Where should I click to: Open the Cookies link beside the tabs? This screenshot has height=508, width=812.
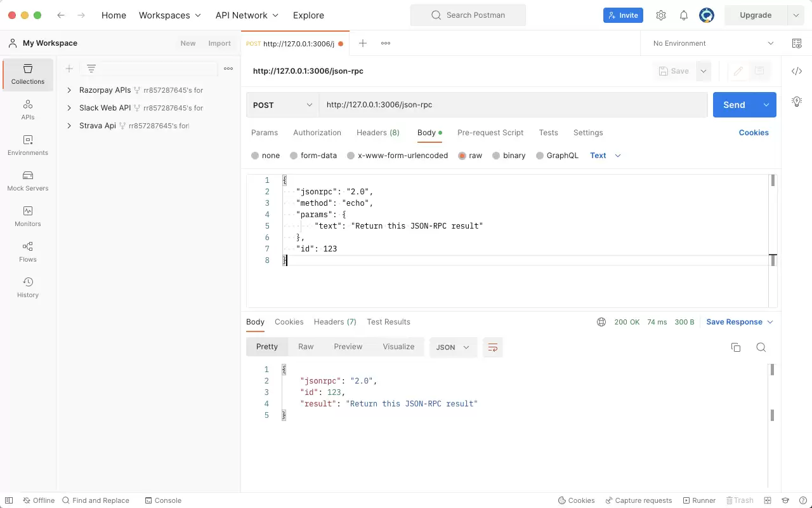pyautogui.click(x=754, y=133)
